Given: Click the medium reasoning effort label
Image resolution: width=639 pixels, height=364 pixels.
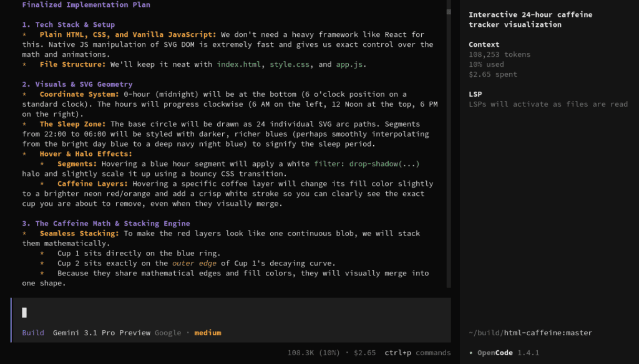Looking at the screenshot, I should coord(208,333).
